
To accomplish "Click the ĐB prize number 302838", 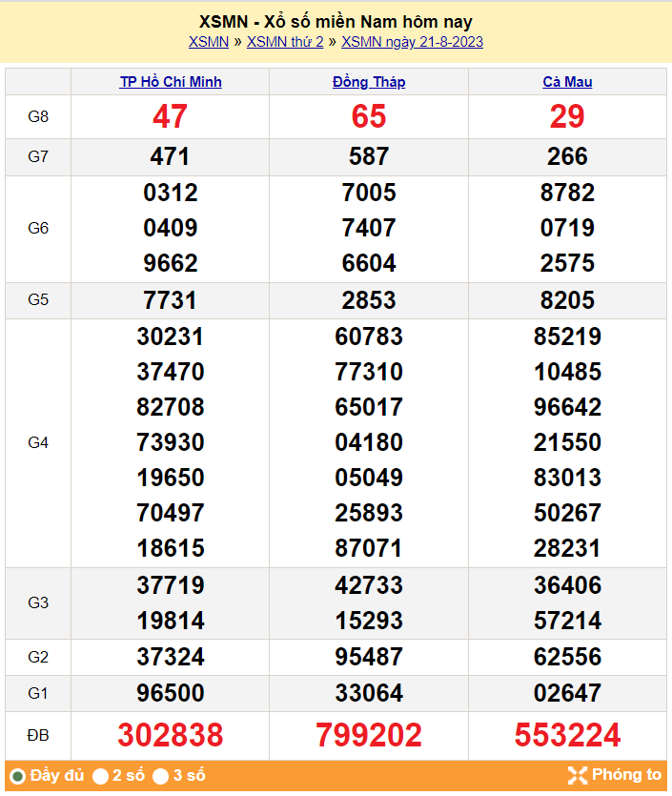I will point(171,735).
